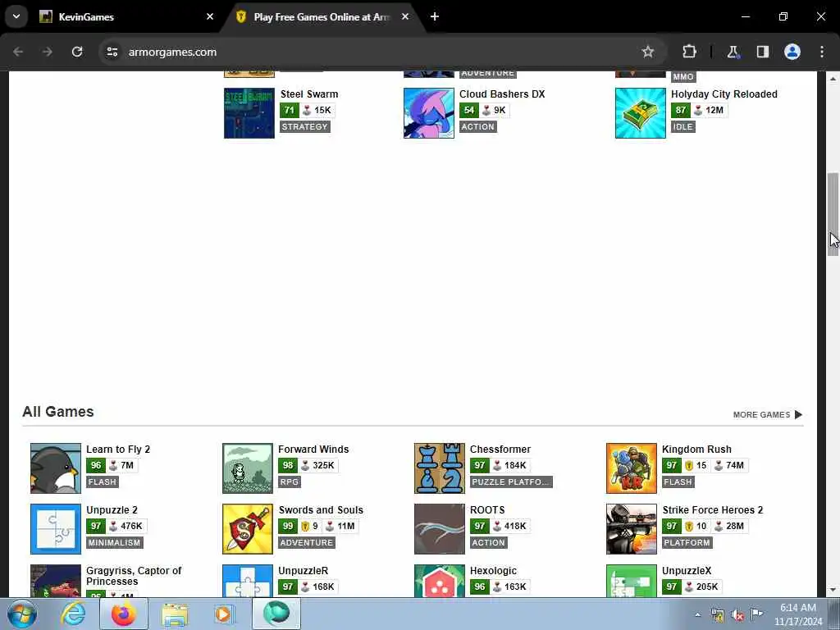Open Unpuzzle 2 puzzle thumbnail

56,529
